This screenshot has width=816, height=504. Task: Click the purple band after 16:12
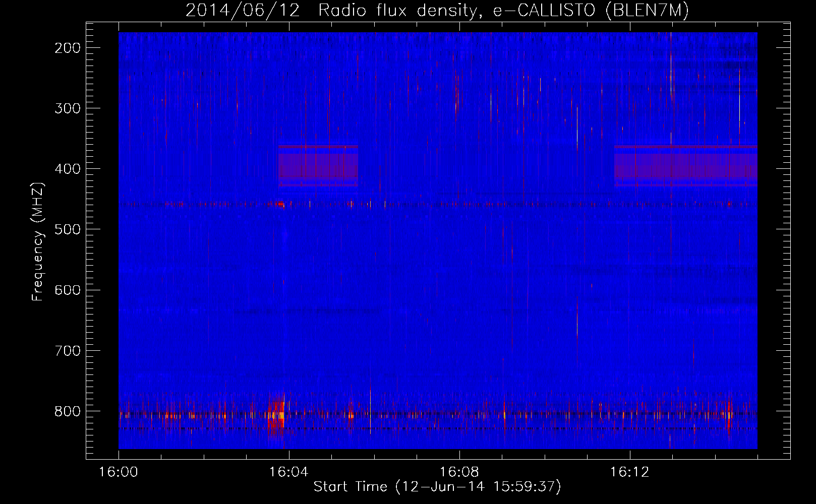point(686,166)
